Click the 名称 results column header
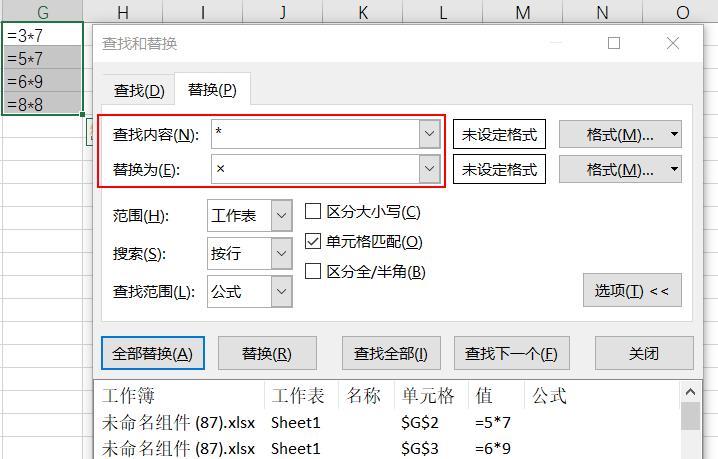718x459 pixels. click(366, 395)
